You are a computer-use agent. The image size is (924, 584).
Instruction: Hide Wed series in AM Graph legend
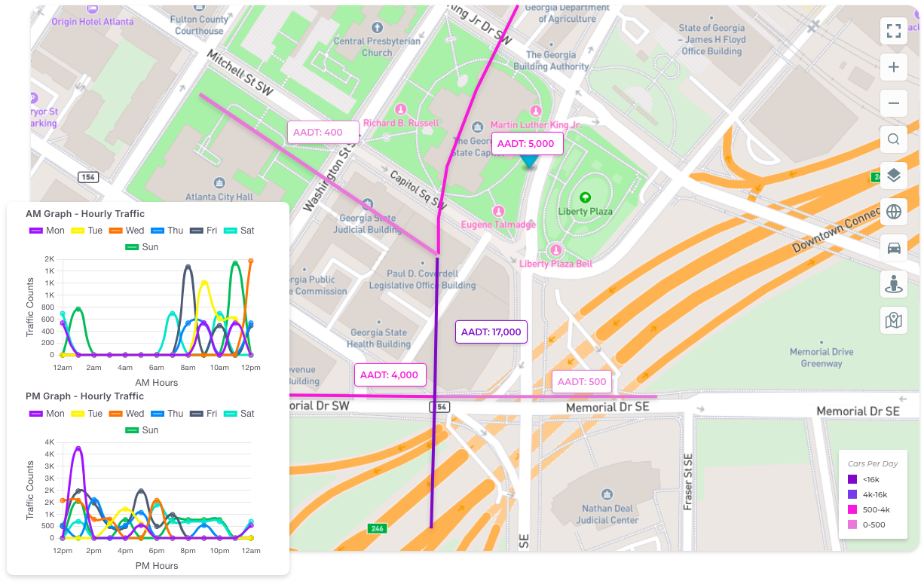(127, 231)
